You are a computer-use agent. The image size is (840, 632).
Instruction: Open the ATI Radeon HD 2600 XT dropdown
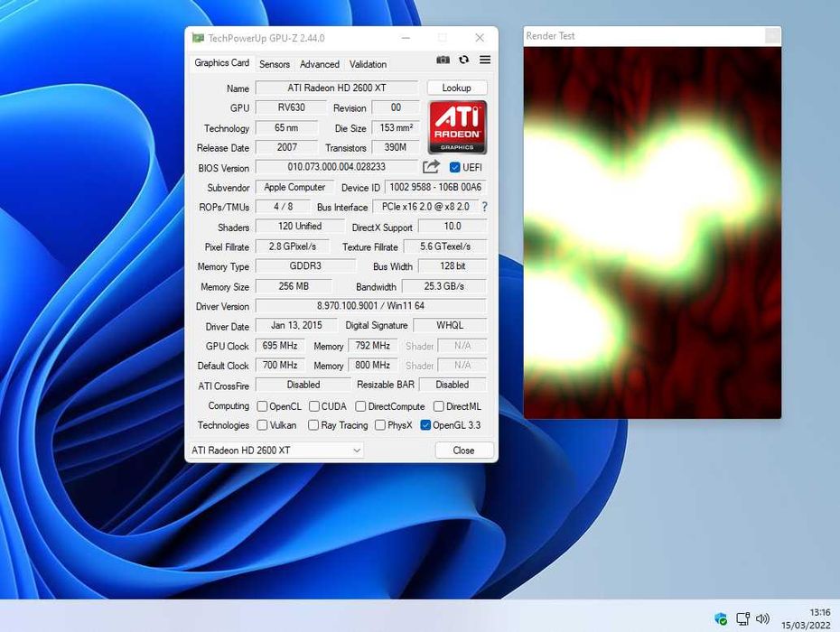pyautogui.click(x=275, y=451)
